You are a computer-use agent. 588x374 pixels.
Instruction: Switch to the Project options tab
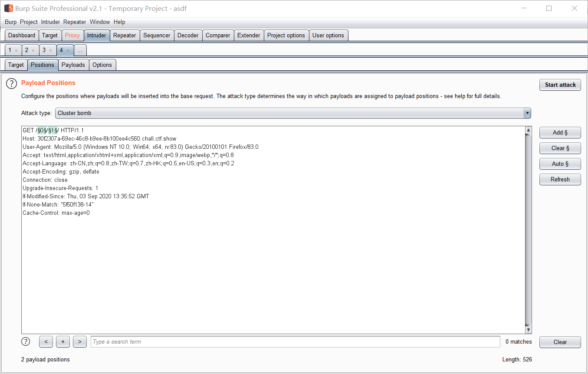pos(286,36)
